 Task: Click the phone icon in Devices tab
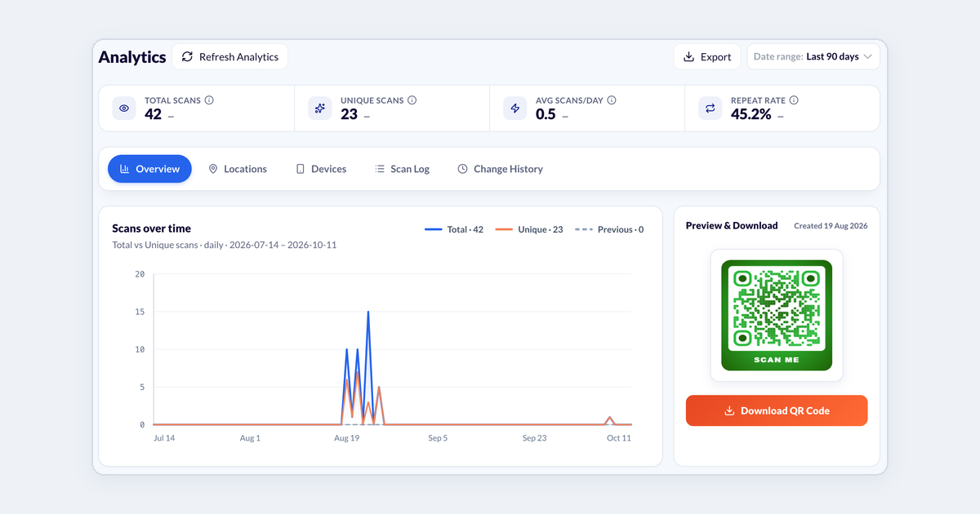pyautogui.click(x=301, y=169)
